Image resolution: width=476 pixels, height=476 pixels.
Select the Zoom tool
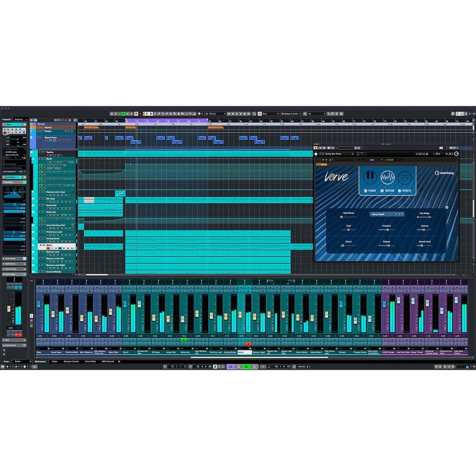(175, 114)
